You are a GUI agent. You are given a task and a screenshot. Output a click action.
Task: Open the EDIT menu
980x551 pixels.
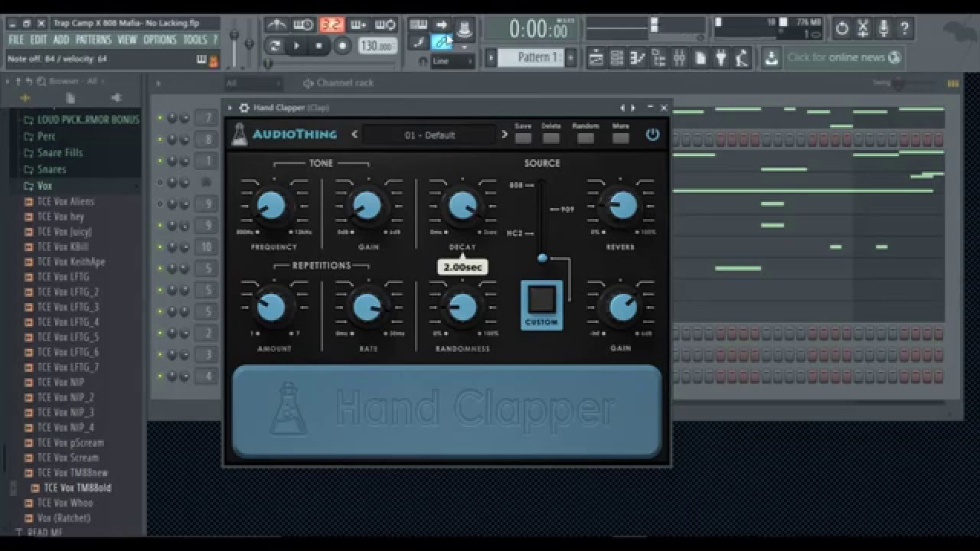click(x=38, y=40)
